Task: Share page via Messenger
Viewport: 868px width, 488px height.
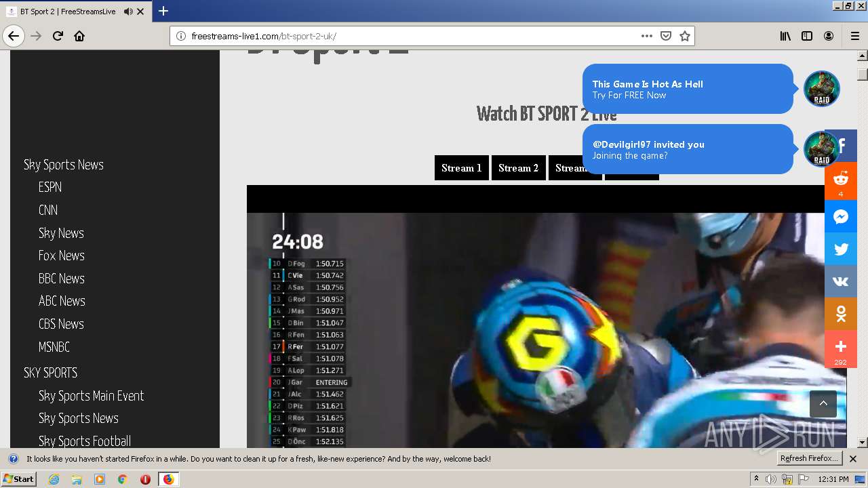Action: (841, 217)
